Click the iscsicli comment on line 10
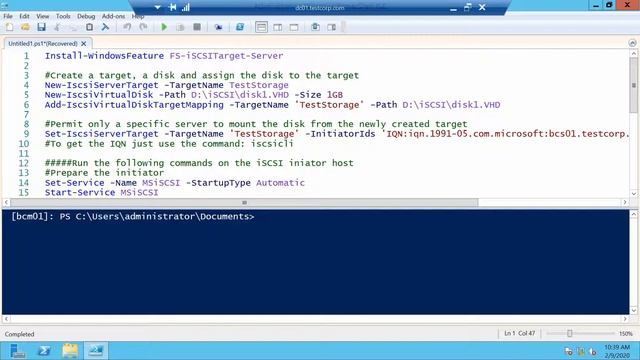 click(x=169, y=144)
